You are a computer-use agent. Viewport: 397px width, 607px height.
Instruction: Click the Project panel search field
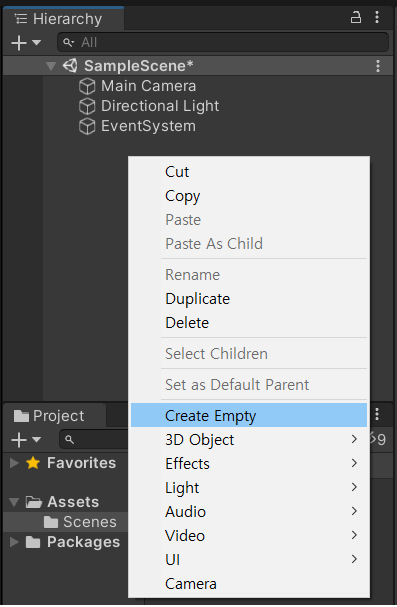(94, 439)
